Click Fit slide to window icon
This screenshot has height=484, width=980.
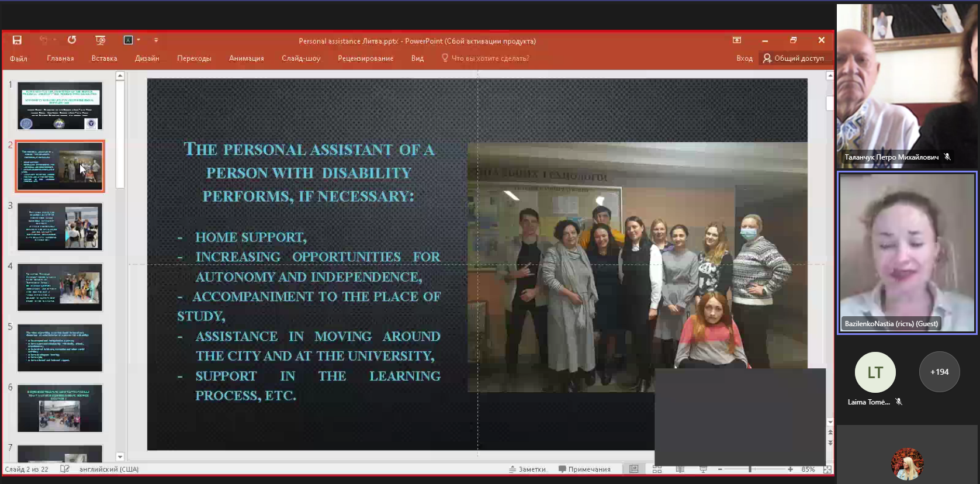pos(827,469)
